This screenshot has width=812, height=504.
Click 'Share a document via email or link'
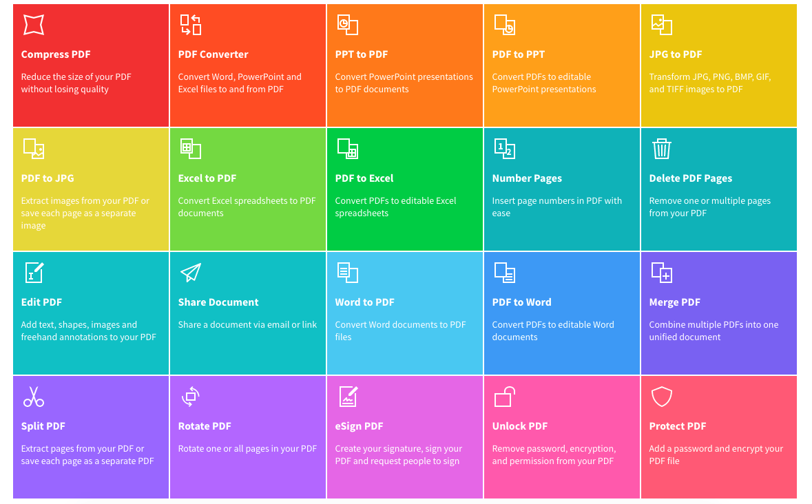pos(247,324)
